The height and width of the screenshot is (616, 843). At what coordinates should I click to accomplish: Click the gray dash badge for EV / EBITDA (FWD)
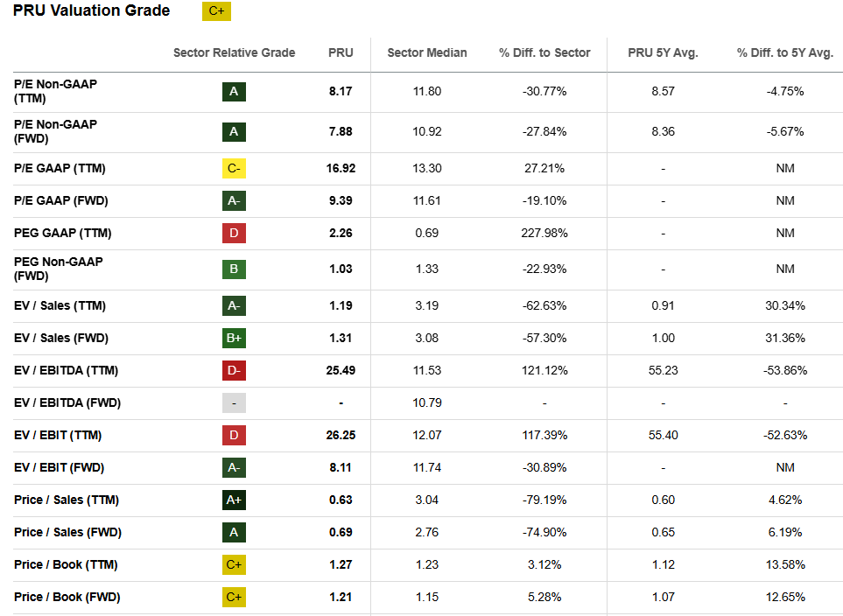[x=234, y=402]
